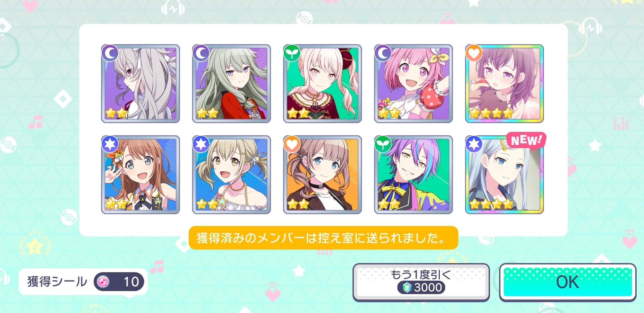Tap the pink music-note seal icon
The width and height of the screenshot is (644, 313).
pos(103,282)
